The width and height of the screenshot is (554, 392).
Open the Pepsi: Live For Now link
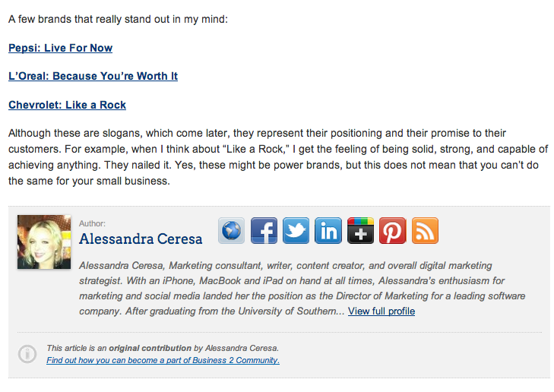(61, 48)
